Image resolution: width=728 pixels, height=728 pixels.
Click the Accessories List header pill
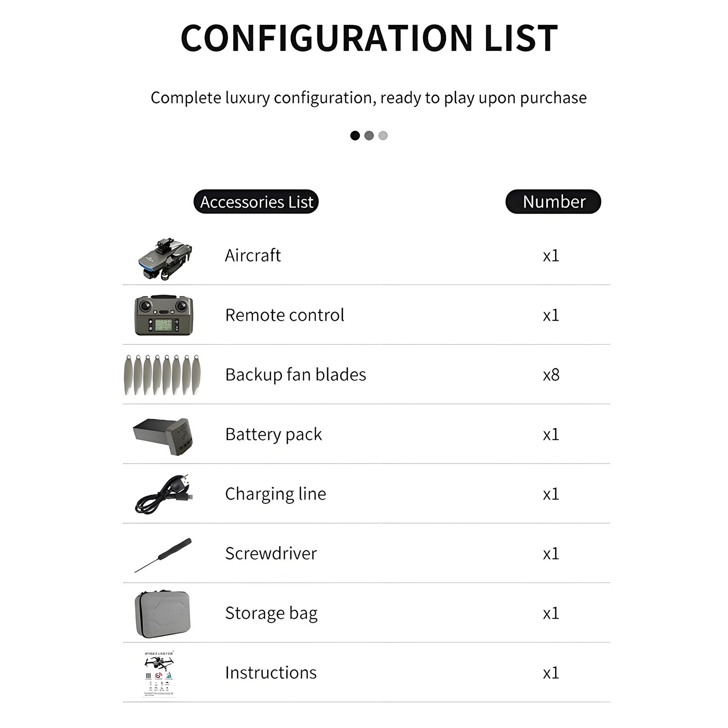pyautogui.click(x=256, y=202)
